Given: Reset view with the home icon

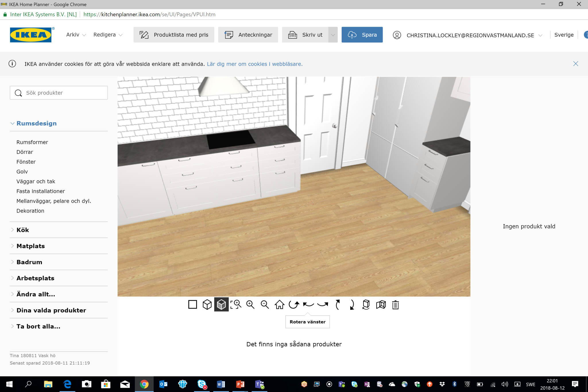Looking at the screenshot, I should coord(279,304).
